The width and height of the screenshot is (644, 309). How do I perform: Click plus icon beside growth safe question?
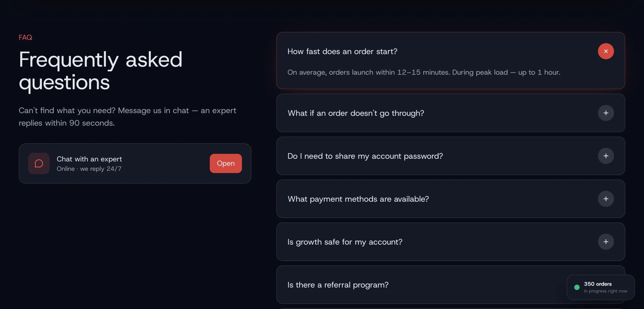pos(606,242)
